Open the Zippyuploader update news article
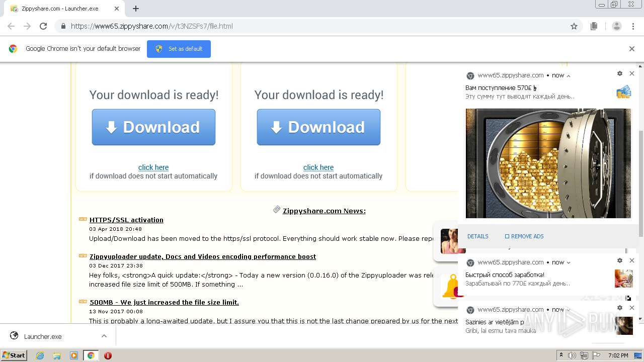The width and height of the screenshot is (644, 362). coord(203,256)
